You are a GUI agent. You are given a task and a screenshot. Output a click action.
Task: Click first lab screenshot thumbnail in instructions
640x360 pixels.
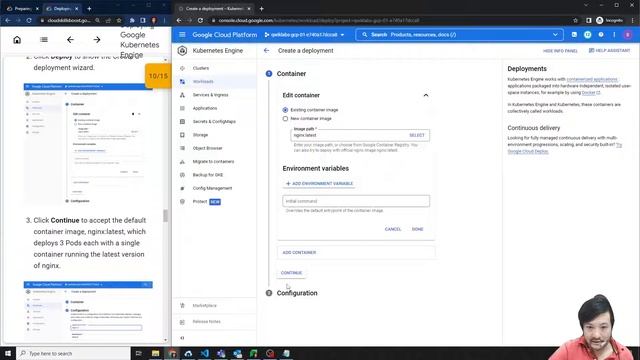point(88,143)
